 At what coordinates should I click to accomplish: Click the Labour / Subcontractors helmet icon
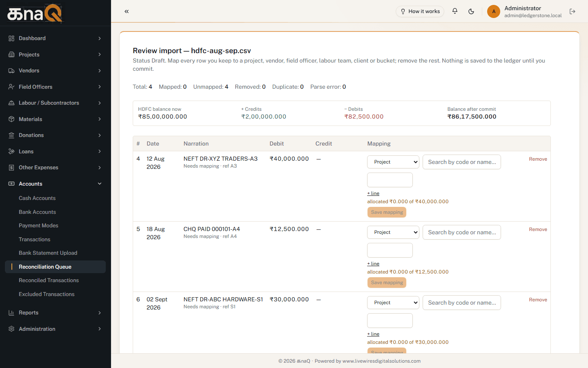(x=11, y=103)
